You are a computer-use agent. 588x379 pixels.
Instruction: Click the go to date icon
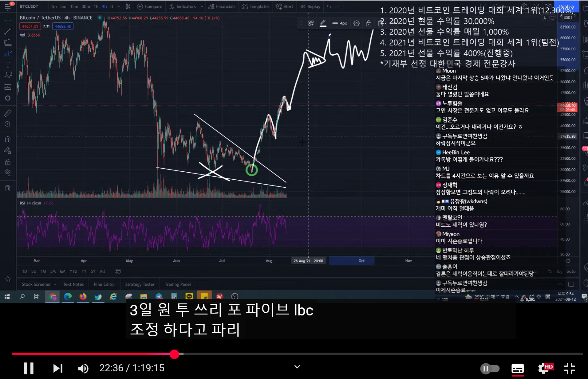point(118,271)
